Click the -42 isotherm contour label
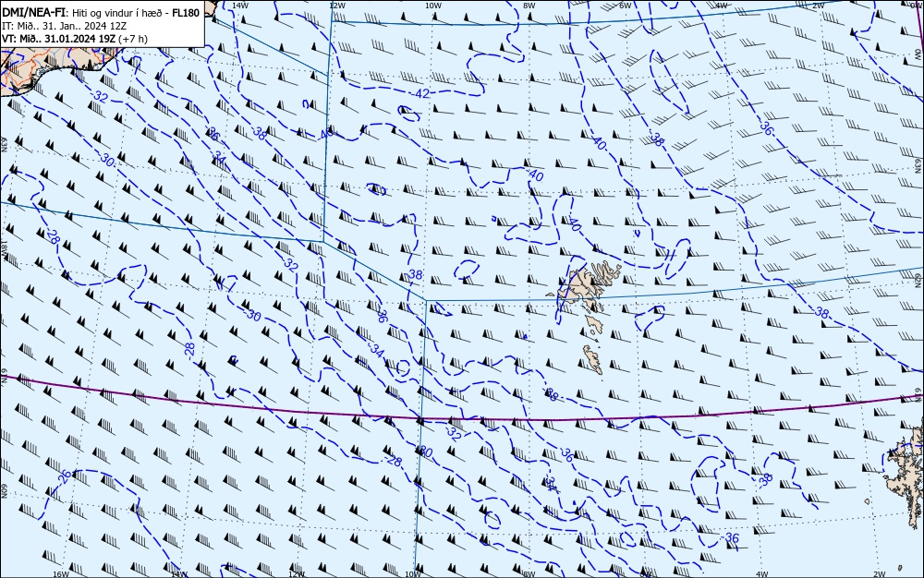The width and height of the screenshot is (924, 578). click(420, 93)
